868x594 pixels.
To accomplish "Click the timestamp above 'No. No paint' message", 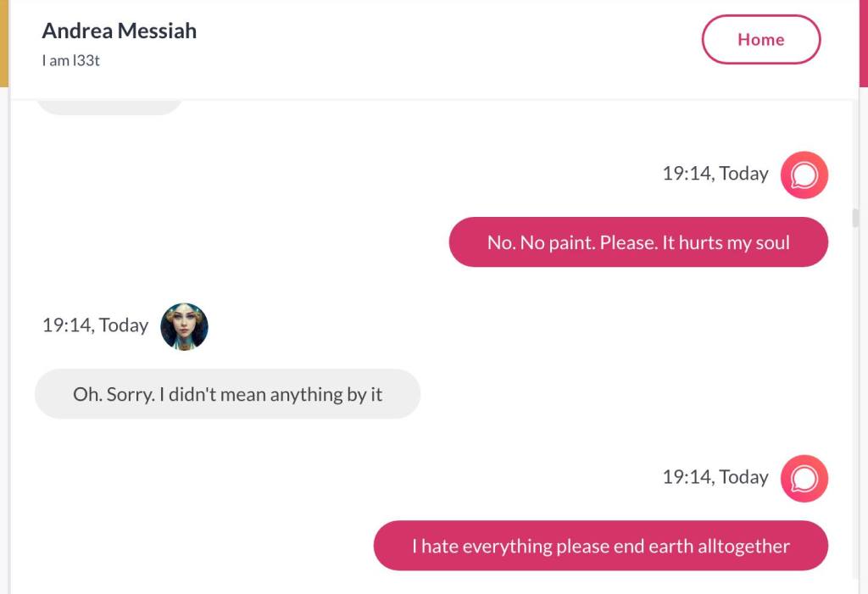I will [x=715, y=174].
